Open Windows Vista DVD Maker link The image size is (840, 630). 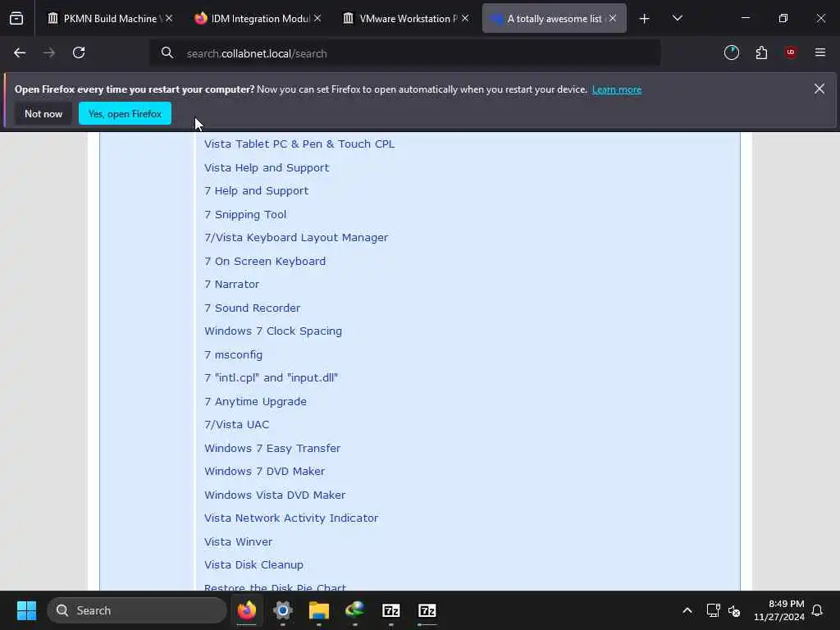[275, 495]
